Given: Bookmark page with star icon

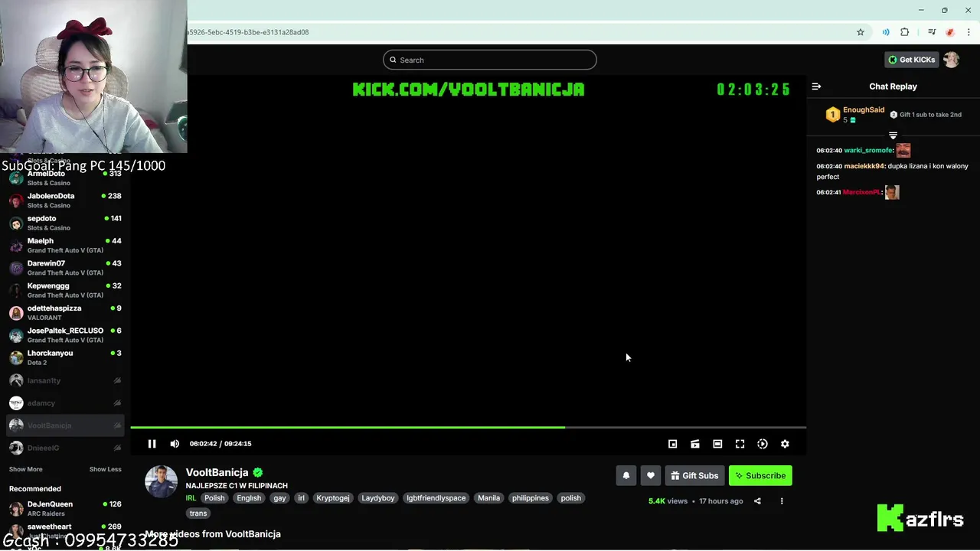Looking at the screenshot, I should click(861, 32).
